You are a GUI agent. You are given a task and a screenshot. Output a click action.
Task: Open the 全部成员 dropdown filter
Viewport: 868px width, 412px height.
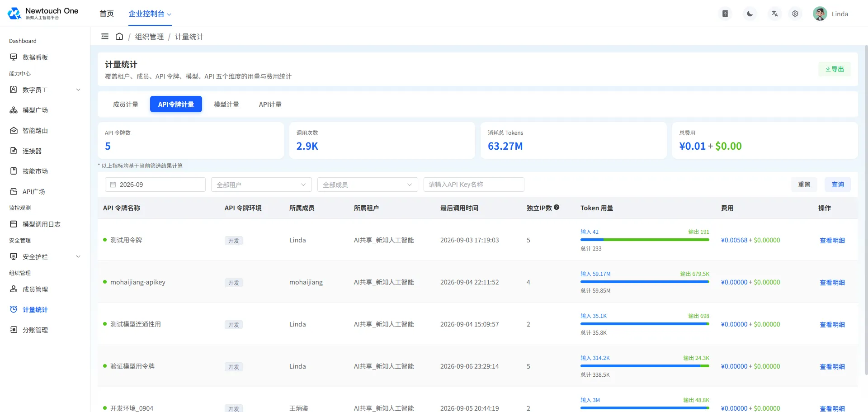coord(368,185)
